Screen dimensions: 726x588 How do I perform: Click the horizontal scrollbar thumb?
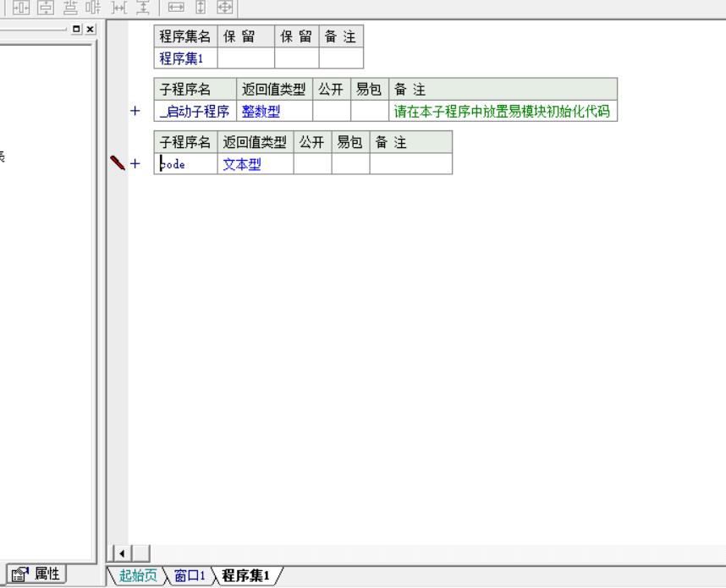click(x=141, y=553)
